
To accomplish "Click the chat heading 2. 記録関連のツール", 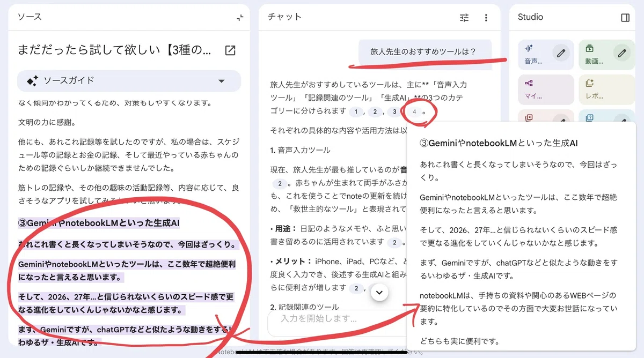I will 304,307.
